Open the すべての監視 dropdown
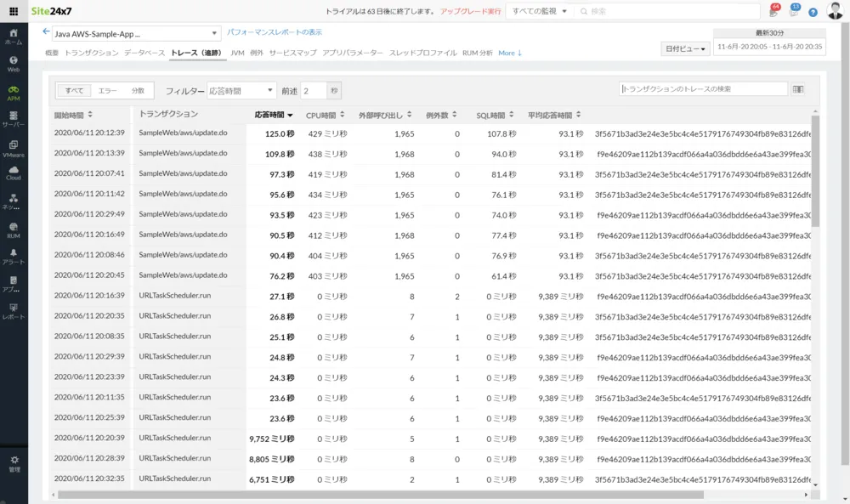The width and height of the screenshot is (850, 504). tap(540, 11)
